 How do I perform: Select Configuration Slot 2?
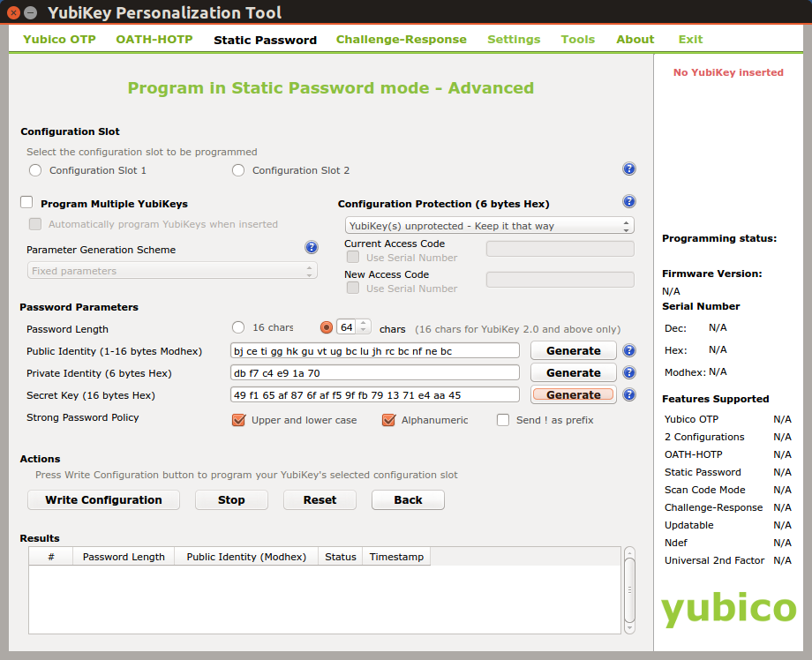coord(238,170)
